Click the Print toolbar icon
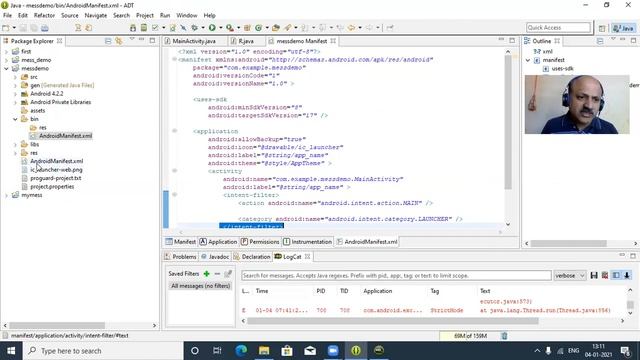Screen dimensions: 640x360 pyautogui.click(x=44, y=28)
